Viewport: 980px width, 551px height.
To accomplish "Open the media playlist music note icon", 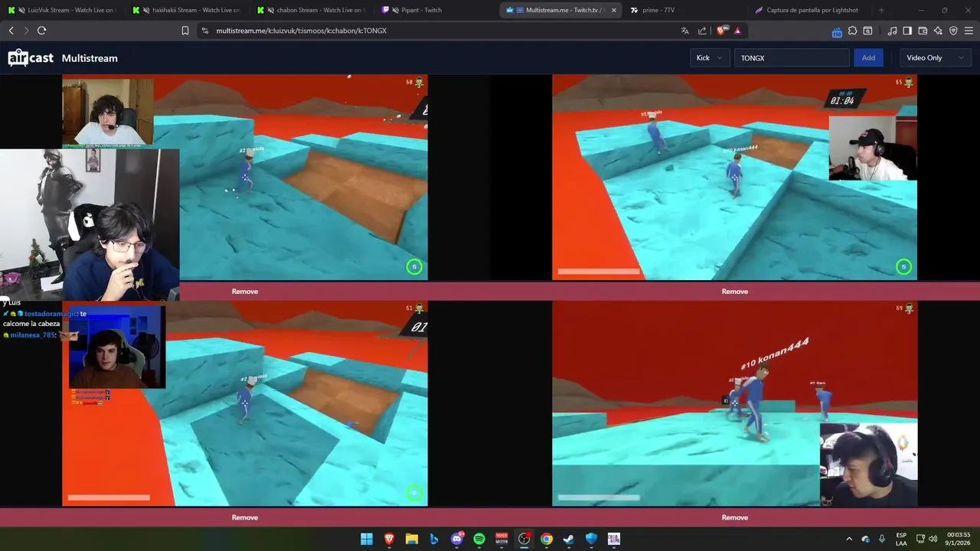I will pyautogui.click(x=892, y=31).
